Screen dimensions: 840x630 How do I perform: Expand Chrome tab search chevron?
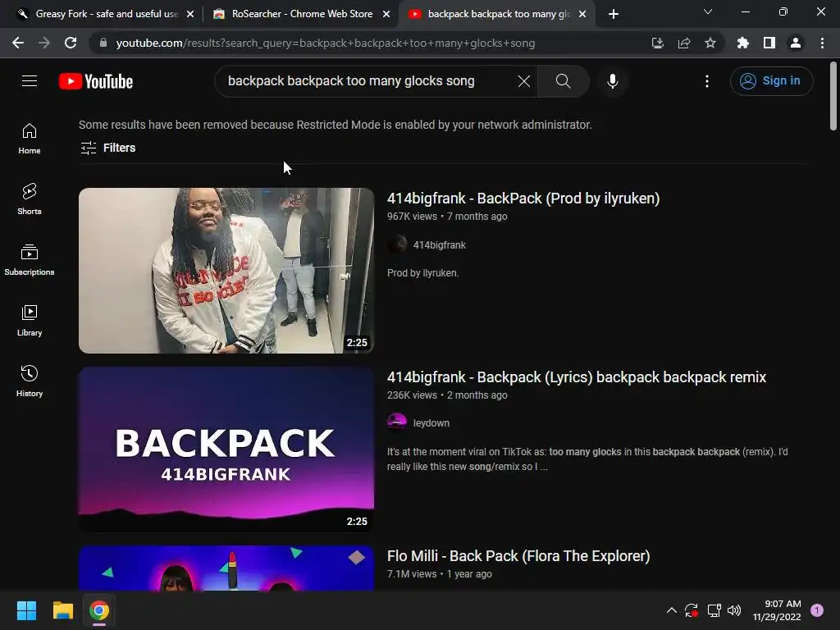(708, 11)
